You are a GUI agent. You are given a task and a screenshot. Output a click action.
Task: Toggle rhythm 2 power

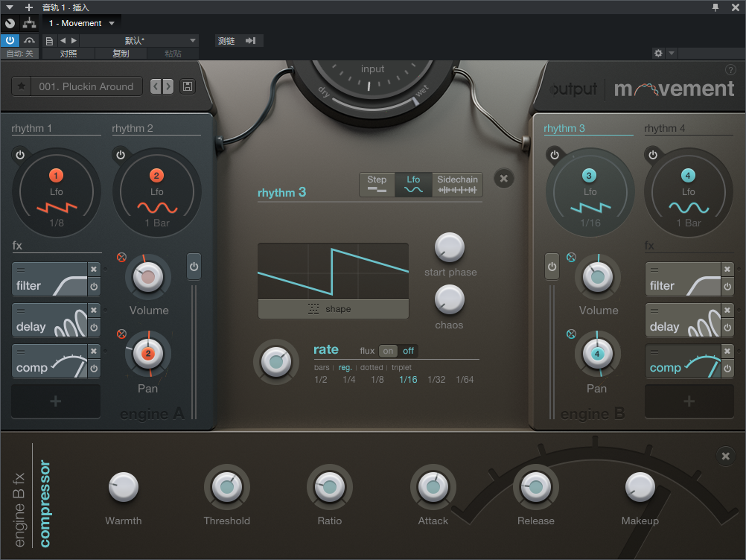coord(121,155)
